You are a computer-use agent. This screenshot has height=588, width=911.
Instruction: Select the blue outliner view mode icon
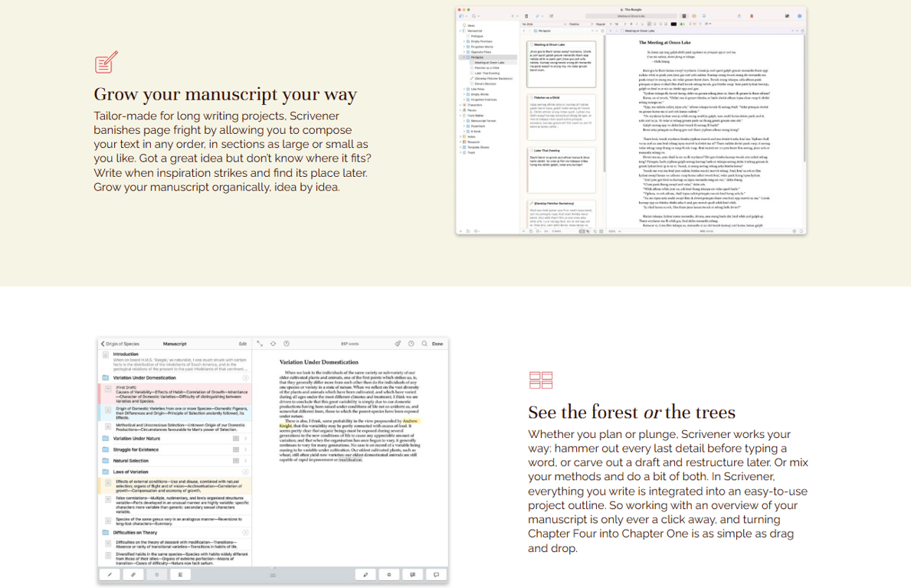click(x=703, y=16)
